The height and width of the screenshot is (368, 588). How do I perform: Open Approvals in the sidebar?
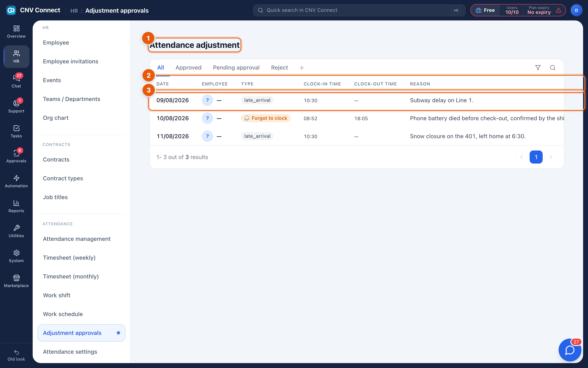[x=16, y=156]
